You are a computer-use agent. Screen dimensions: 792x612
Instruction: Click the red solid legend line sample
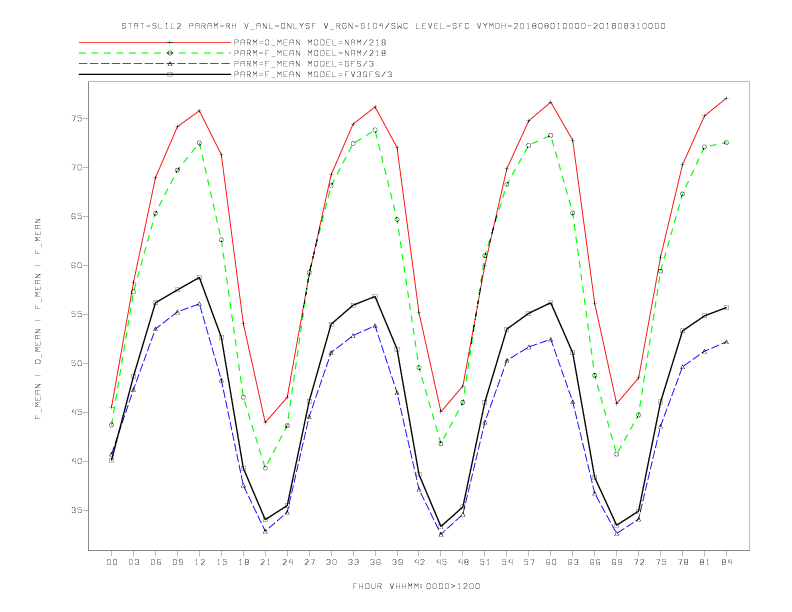click(155, 42)
